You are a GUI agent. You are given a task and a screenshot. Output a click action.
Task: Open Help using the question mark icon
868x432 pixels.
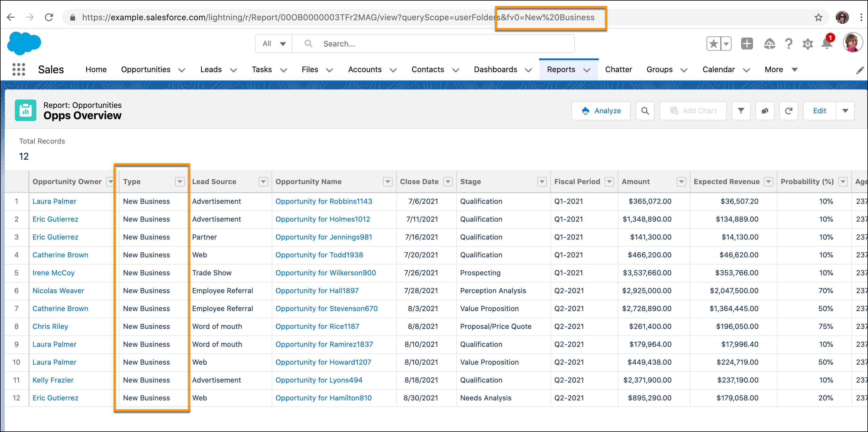tap(788, 43)
